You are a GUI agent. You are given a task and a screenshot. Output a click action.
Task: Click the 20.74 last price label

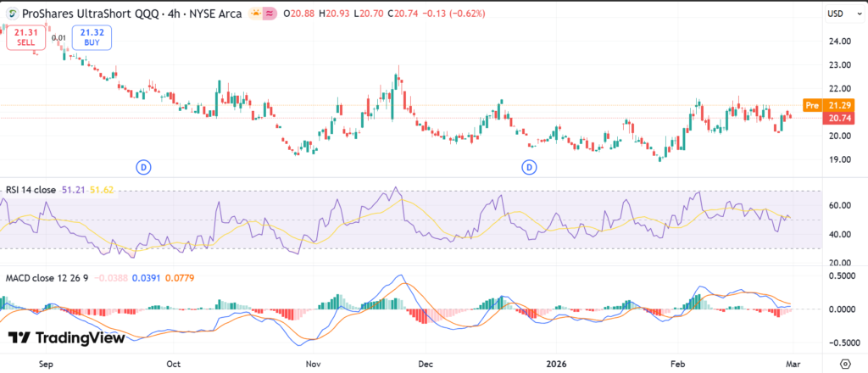point(839,119)
